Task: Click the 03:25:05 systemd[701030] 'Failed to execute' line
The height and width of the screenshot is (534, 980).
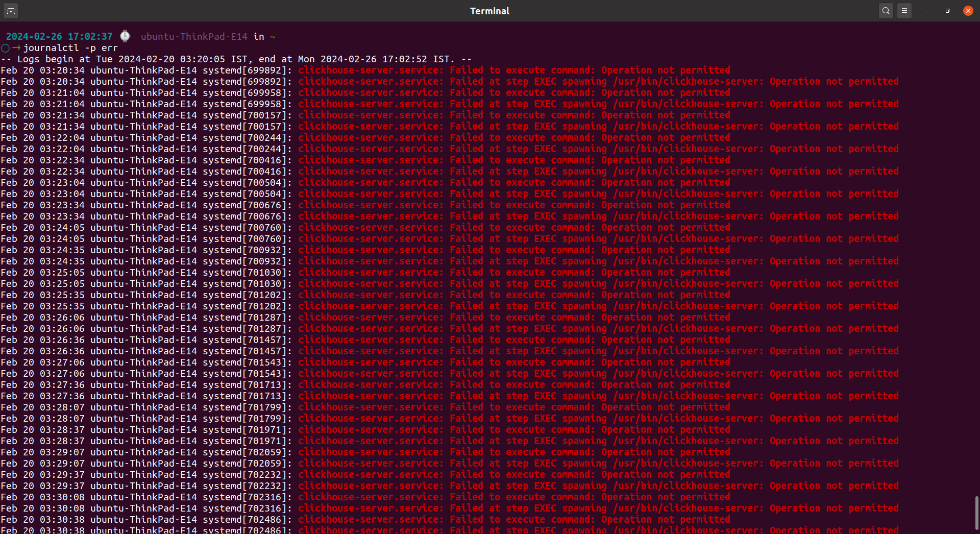Action: 365,273
